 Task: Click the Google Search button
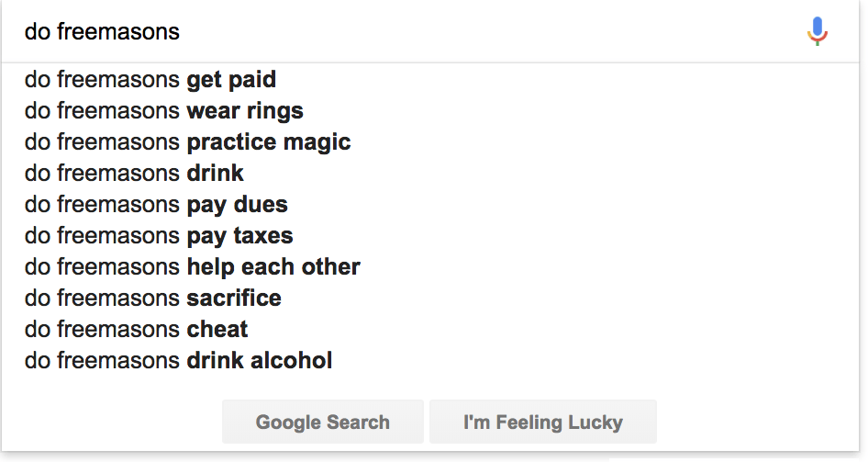click(323, 423)
